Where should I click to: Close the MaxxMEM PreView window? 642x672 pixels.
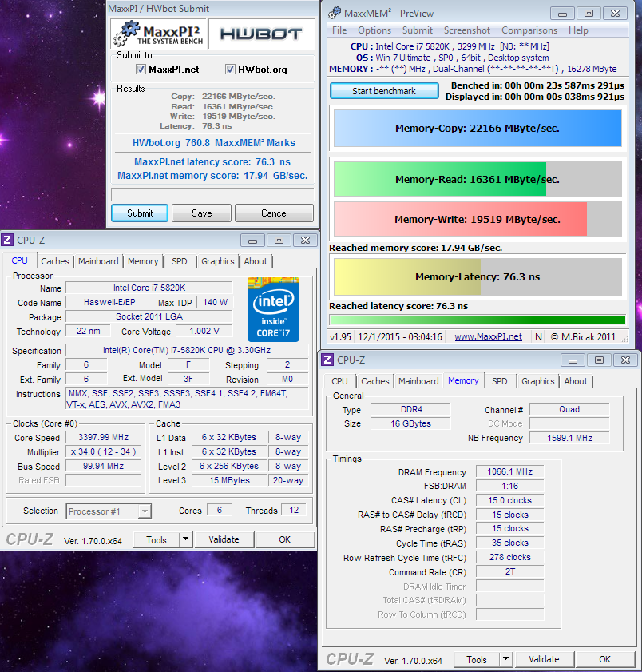click(x=616, y=14)
